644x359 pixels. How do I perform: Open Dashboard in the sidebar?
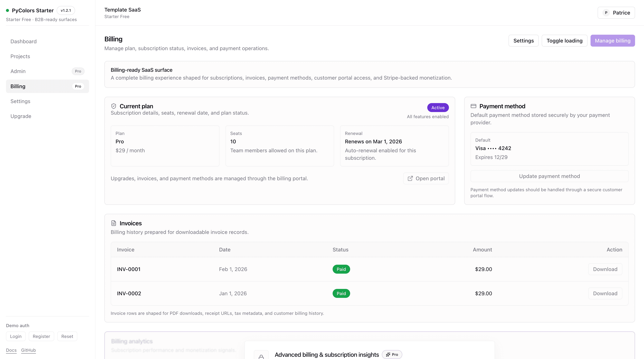point(48,42)
